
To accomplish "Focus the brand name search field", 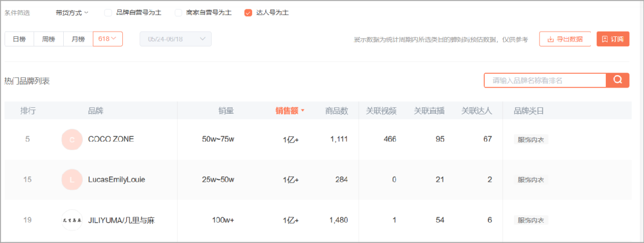I will (545, 80).
